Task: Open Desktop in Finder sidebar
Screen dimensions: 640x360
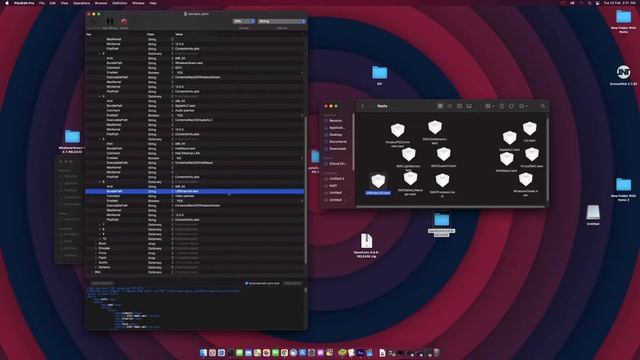Action: 336,135
